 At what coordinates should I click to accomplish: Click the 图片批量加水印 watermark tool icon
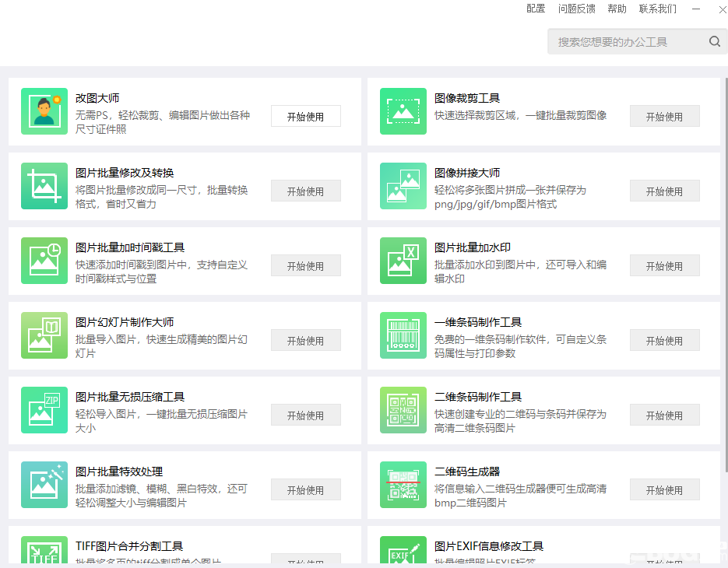pyautogui.click(x=403, y=261)
